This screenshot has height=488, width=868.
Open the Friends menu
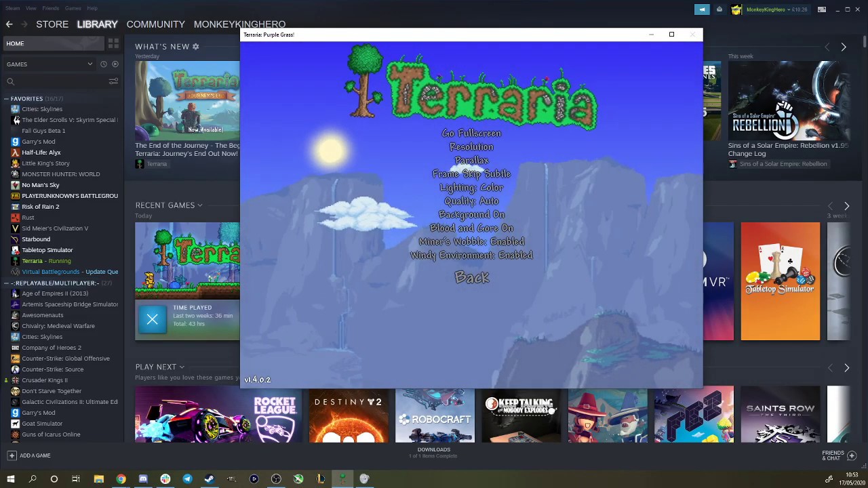point(50,8)
